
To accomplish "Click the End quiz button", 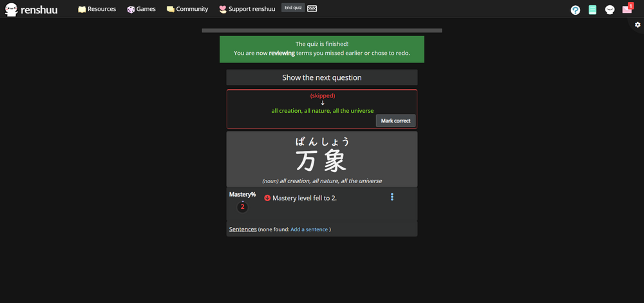I will point(293,8).
